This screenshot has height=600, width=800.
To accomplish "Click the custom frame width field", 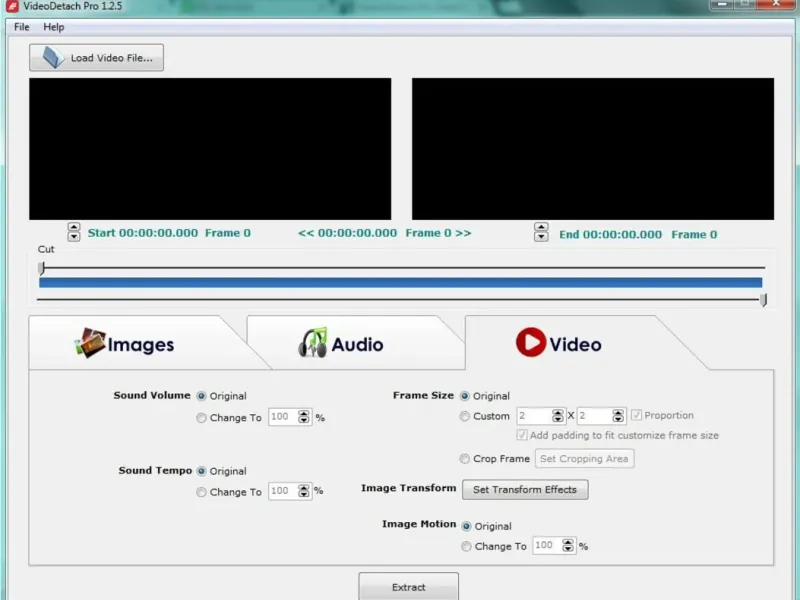I will [534, 416].
